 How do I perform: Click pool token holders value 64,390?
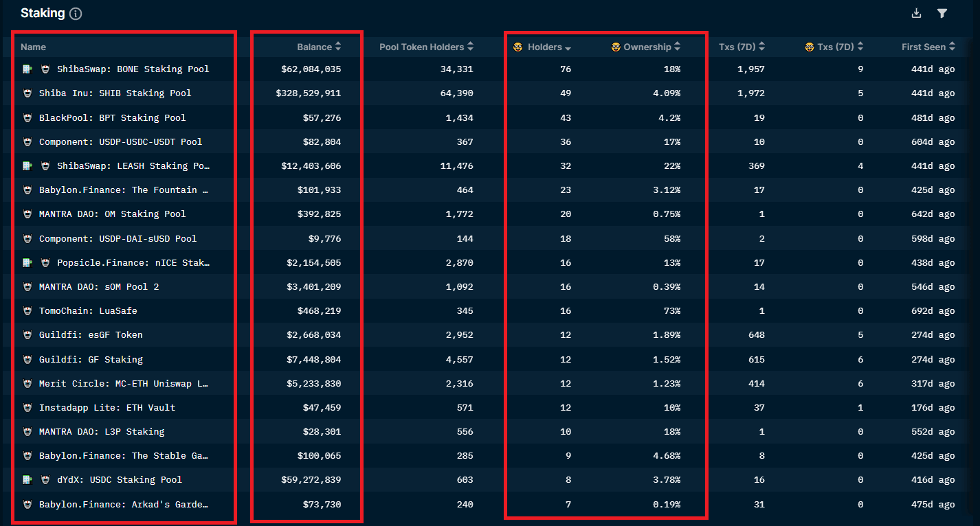coord(457,93)
